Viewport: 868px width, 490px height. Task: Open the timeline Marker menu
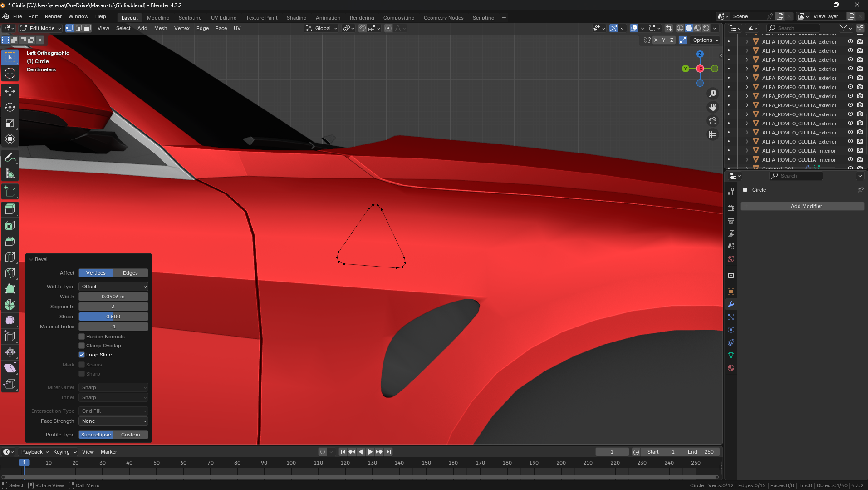click(109, 452)
